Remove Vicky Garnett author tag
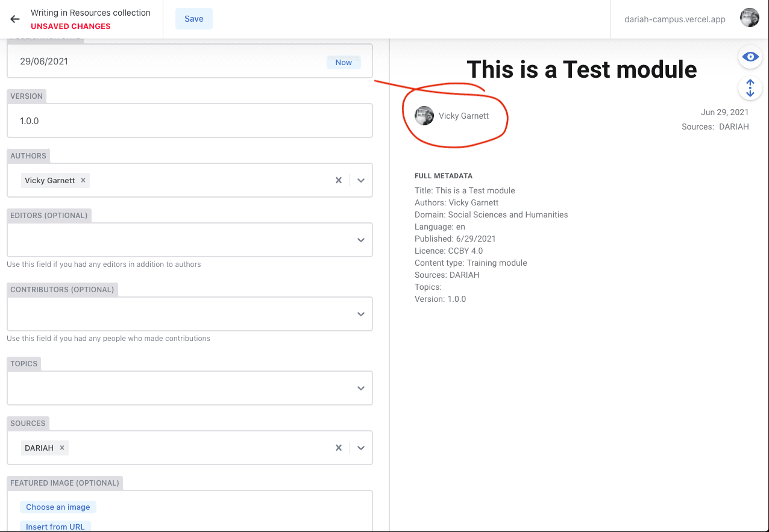This screenshot has width=769, height=532. 83,180
